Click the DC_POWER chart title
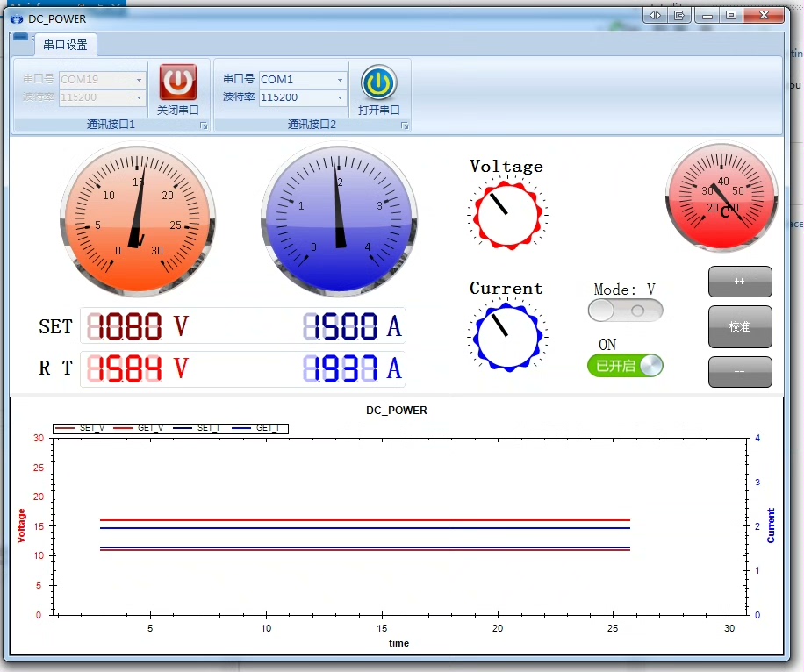 pyautogui.click(x=397, y=411)
